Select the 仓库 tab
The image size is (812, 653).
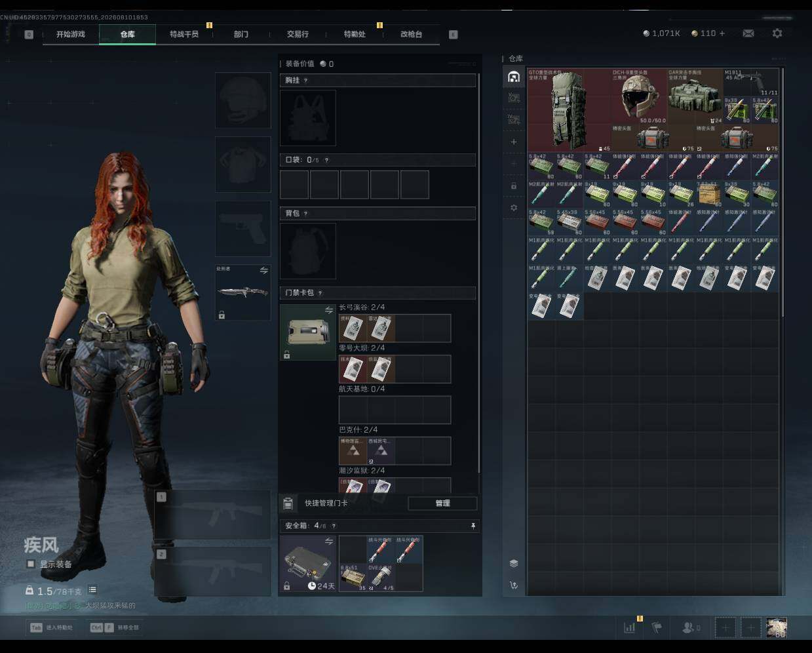click(128, 34)
